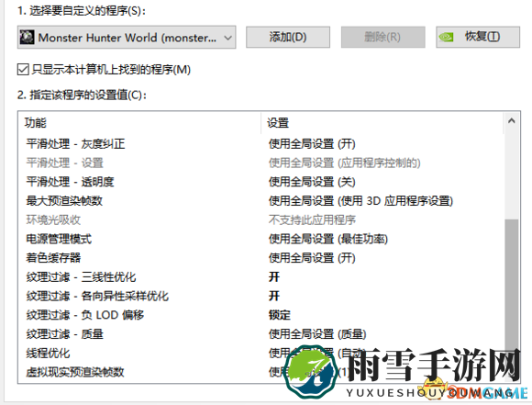Click the 功能 column header
Image resolution: width=532 pixels, height=405 pixels.
139,123
